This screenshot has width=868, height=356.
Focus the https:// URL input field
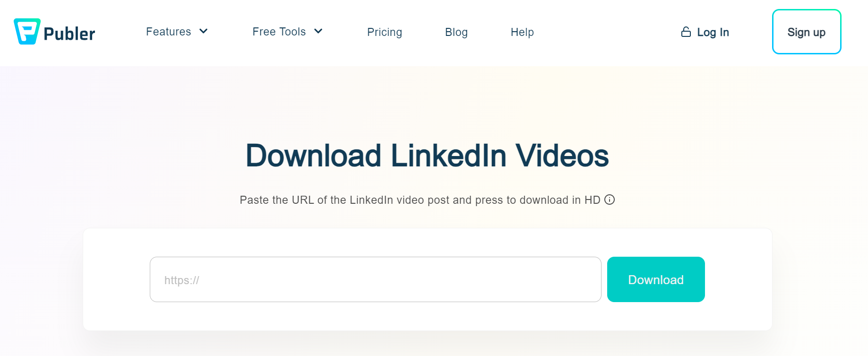point(376,279)
